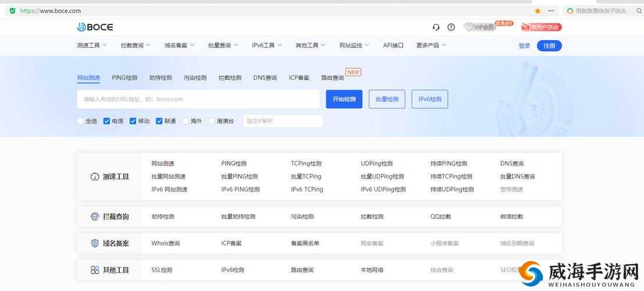This screenshot has width=644, height=291.
Task: Expand the 拦截查询 nav dropdown
Action: tap(135, 45)
